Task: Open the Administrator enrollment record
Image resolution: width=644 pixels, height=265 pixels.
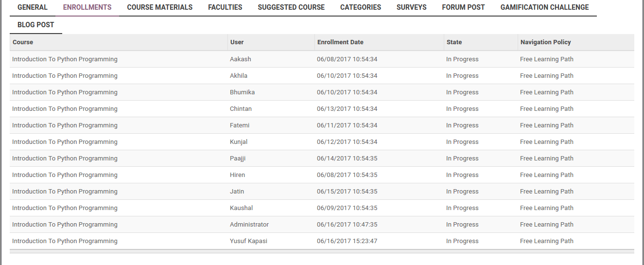Action: 249,225
